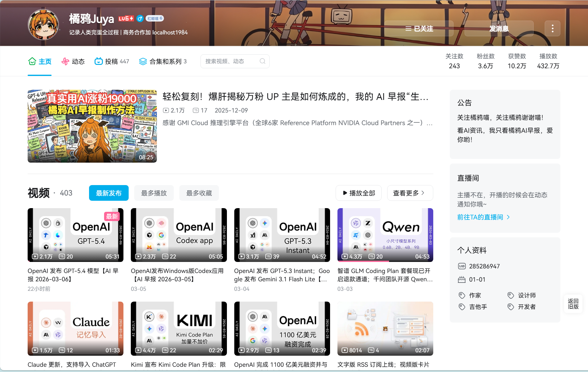Click the magnifier search icon
This screenshot has width=588, height=372.
263,61
